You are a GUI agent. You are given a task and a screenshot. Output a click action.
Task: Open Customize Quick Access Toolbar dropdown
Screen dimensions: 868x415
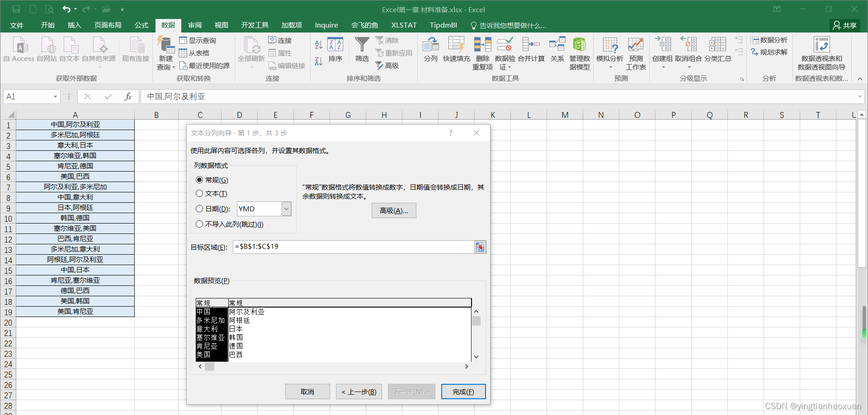122,9
